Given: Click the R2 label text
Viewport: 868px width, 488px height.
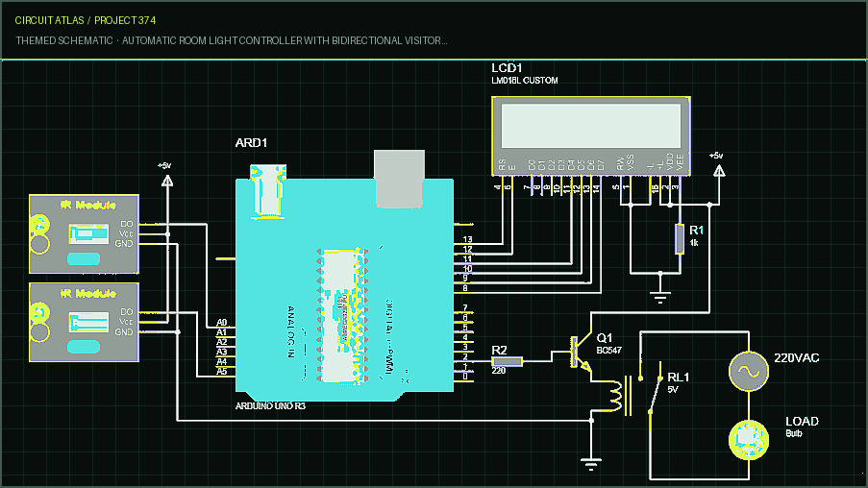Looking at the screenshot, I should tap(499, 351).
